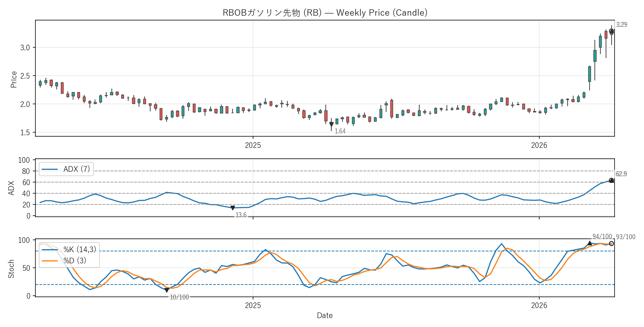Click the latest price circle marker at 3.29
Image resolution: width=644 pixels, height=327 pixels.
[x=611, y=31]
